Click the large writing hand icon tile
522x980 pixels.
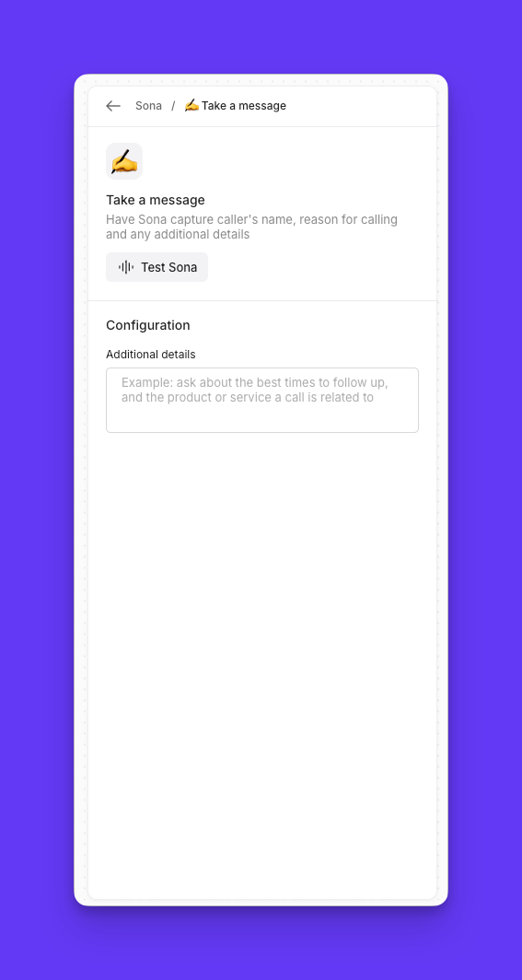[x=124, y=161]
